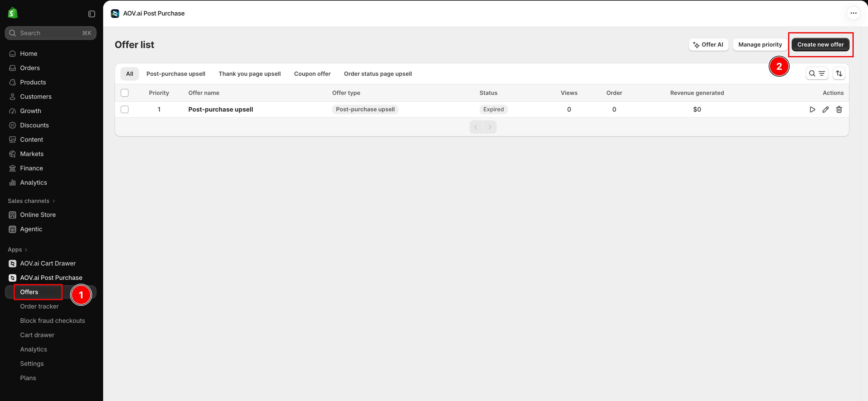868x401 pixels.
Task: Expand the Apps section
Action: tap(18, 249)
